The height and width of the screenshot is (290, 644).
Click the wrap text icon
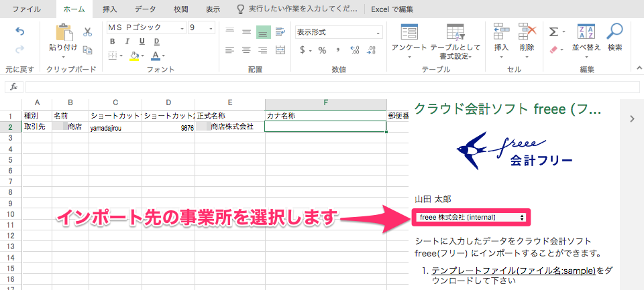tap(280, 31)
